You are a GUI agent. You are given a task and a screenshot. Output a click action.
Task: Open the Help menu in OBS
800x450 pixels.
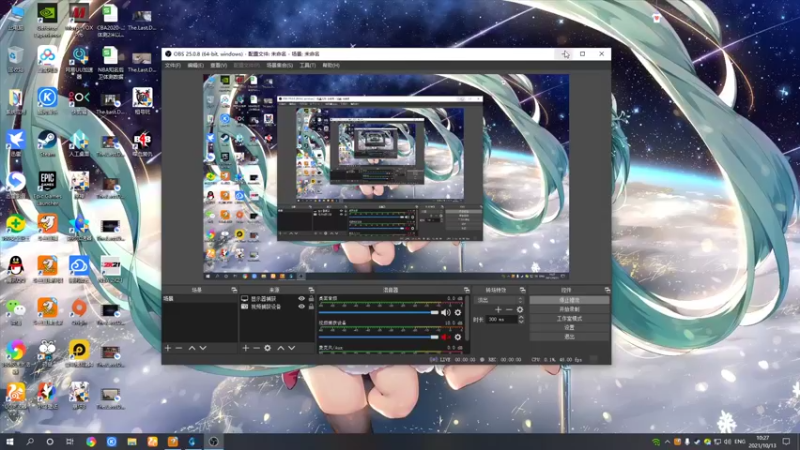click(x=331, y=65)
